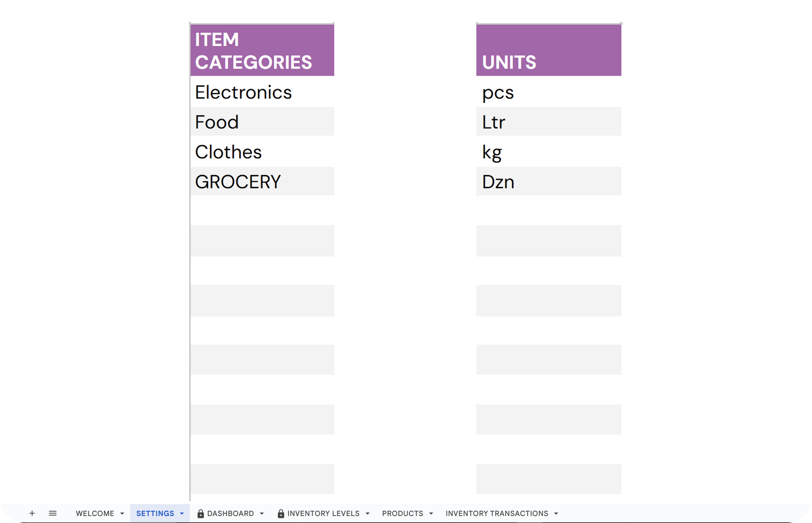Open INVENTORY TRANSACTIONS tab menu arrow
The width and height of the screenshot is (812, 523).
click(556, 514)
